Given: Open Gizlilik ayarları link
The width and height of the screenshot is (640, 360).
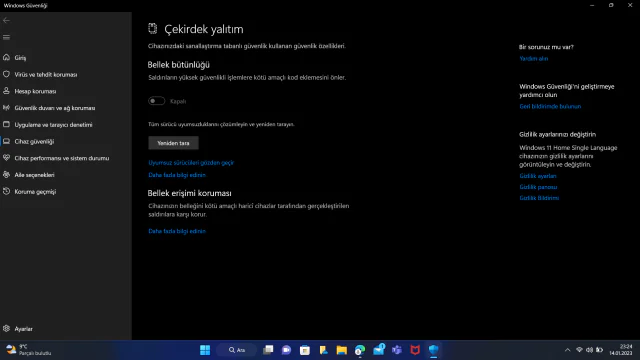Looking at the screenshot, I should tap(538, 176).
